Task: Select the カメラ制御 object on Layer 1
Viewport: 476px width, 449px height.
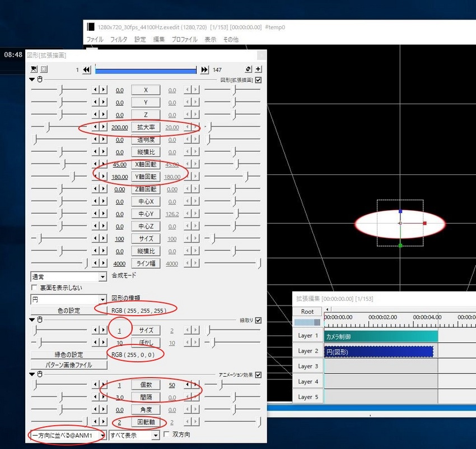Action: coord(381,336)
